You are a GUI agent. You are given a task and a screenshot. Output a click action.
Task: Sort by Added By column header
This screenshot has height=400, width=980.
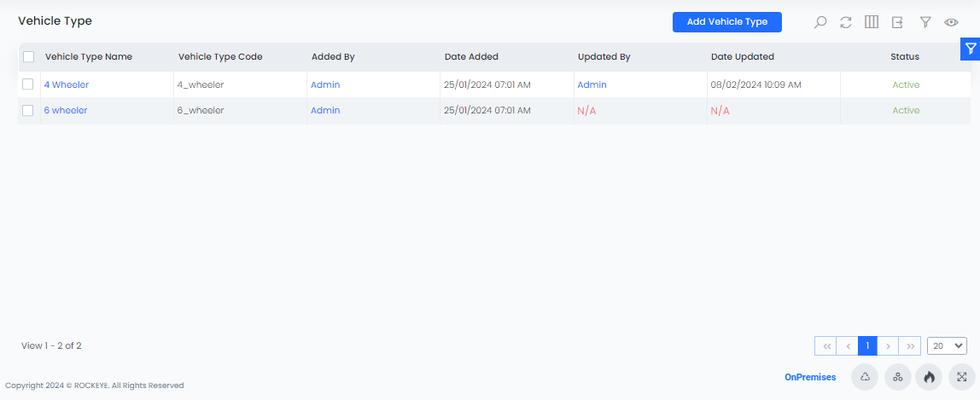(x=333, y=57)
